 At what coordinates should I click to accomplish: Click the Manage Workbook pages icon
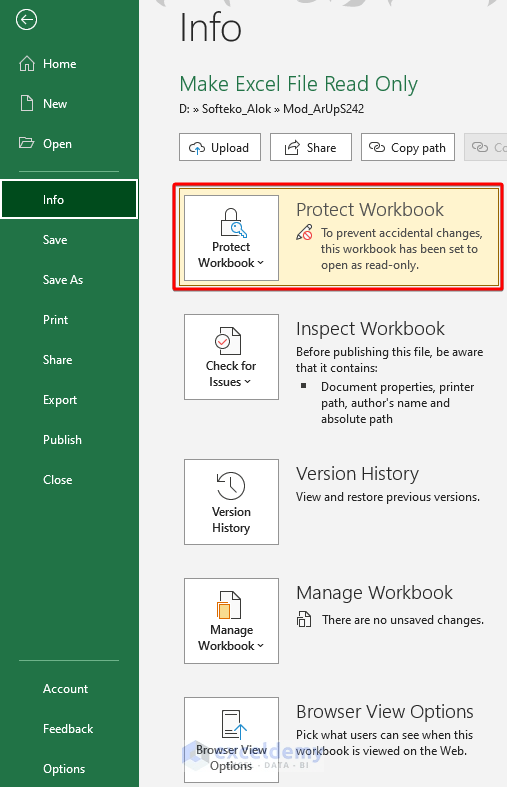[x=229, y=605]
